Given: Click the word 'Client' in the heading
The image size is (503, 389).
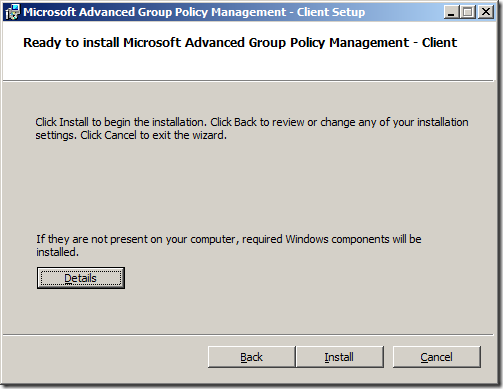Looking at the screenshot, I should click(x=439, y=43).
